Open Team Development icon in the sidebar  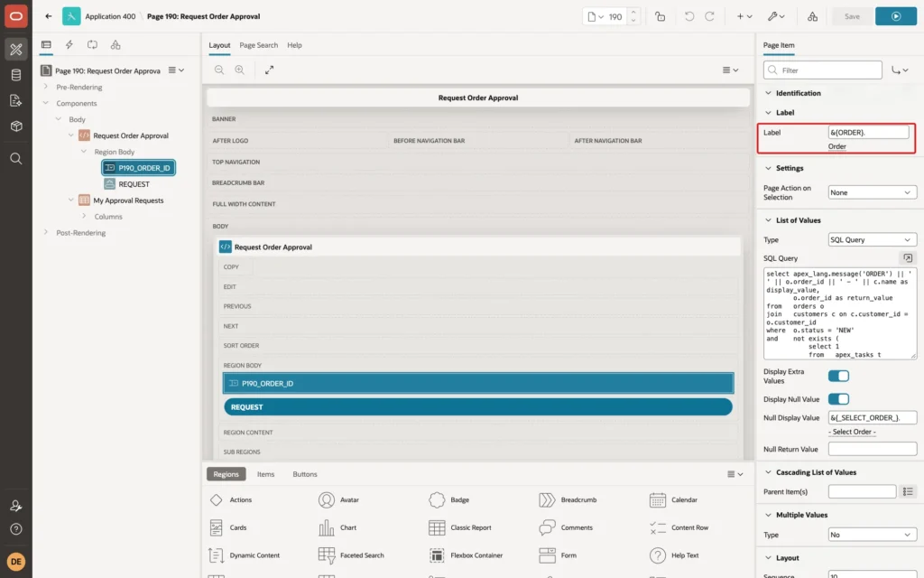[16, 100]
